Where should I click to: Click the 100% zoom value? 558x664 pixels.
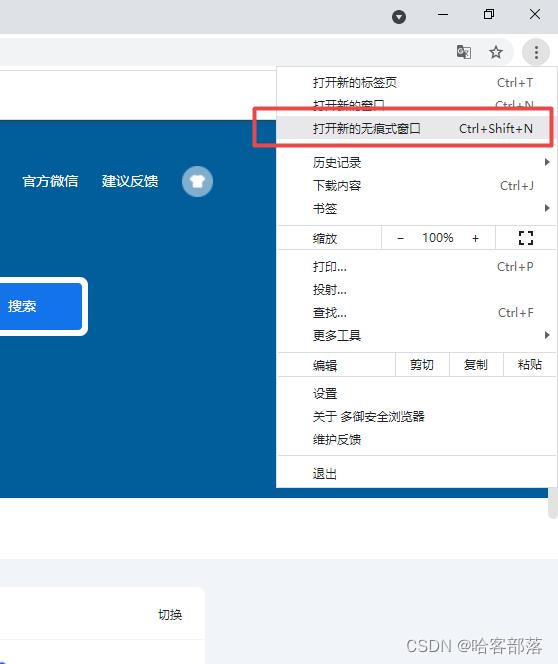click(438, 238)
